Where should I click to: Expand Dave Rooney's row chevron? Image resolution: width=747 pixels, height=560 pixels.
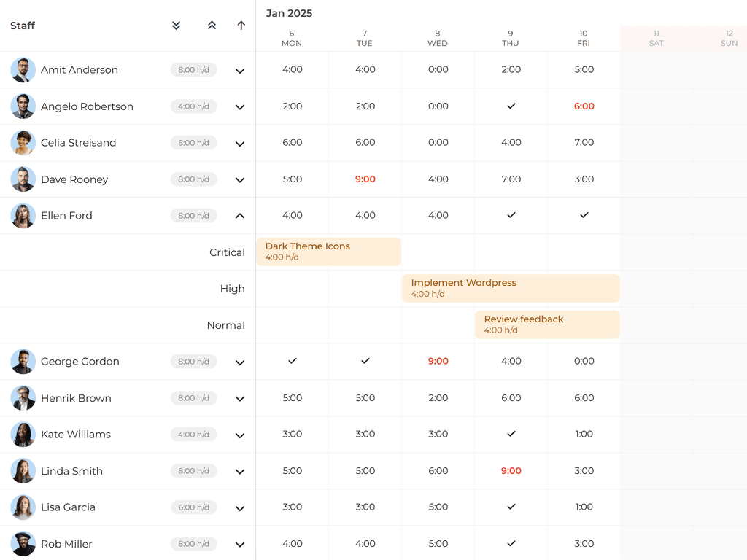coord(239,179)
